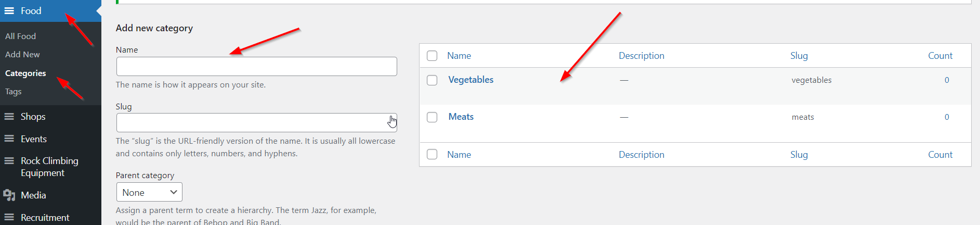Focus the Slug text field

tap(252, 123)
